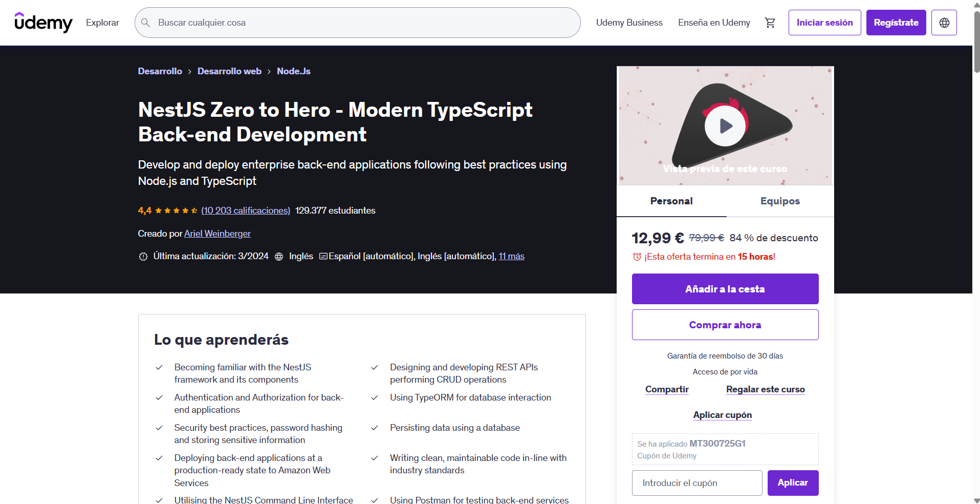Click the globe icon next to Inglés
980x504 pixels.
click(x=279, y=256)
